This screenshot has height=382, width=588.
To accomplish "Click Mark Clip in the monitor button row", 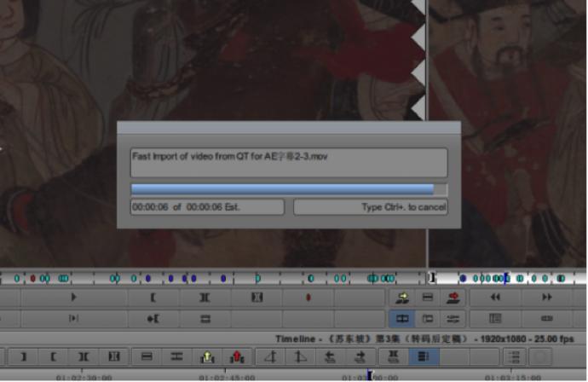I will pyautogui.click(x=205, y=298).
